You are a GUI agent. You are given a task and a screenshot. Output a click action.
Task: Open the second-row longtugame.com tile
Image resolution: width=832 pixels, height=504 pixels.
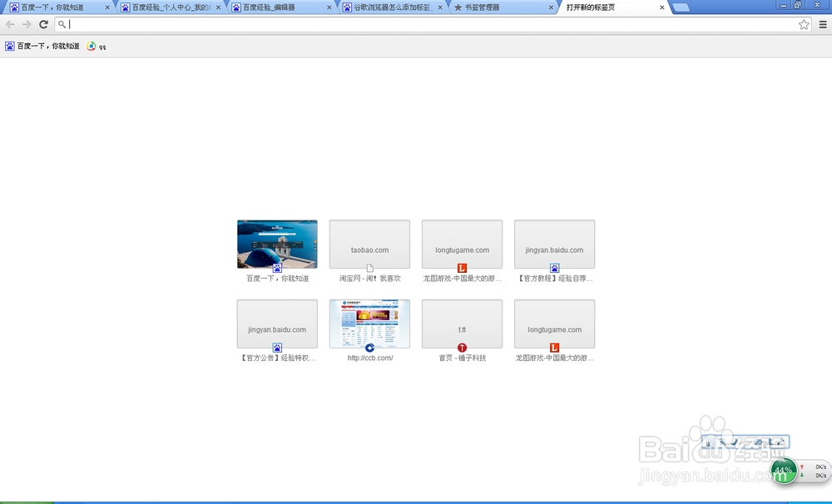click(x=554, y=324)
